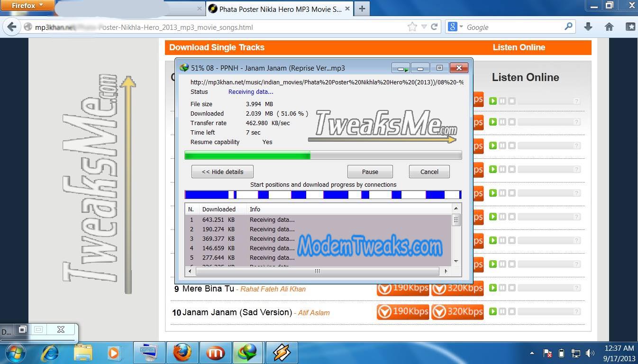Seek in the Janam Janam (Sad Version) player bar
This screenshot has width=638, height=364.
pyautogui.click(x=545, y=311)
